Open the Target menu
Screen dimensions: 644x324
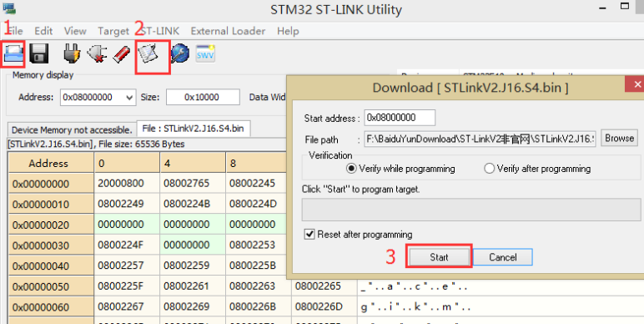[113, 31]
